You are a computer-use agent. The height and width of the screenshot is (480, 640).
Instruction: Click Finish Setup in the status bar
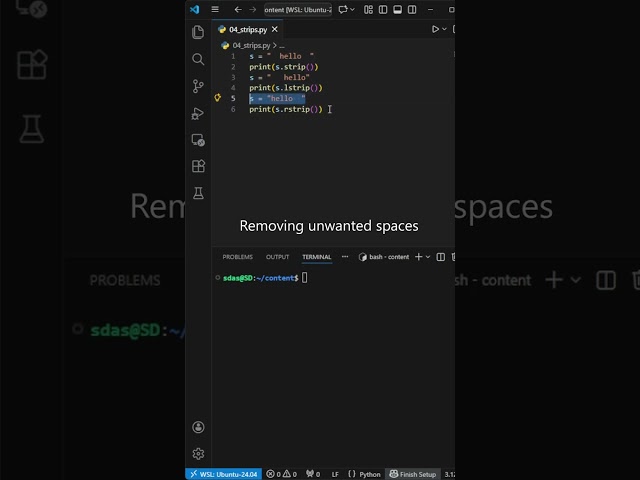(413, 474)
